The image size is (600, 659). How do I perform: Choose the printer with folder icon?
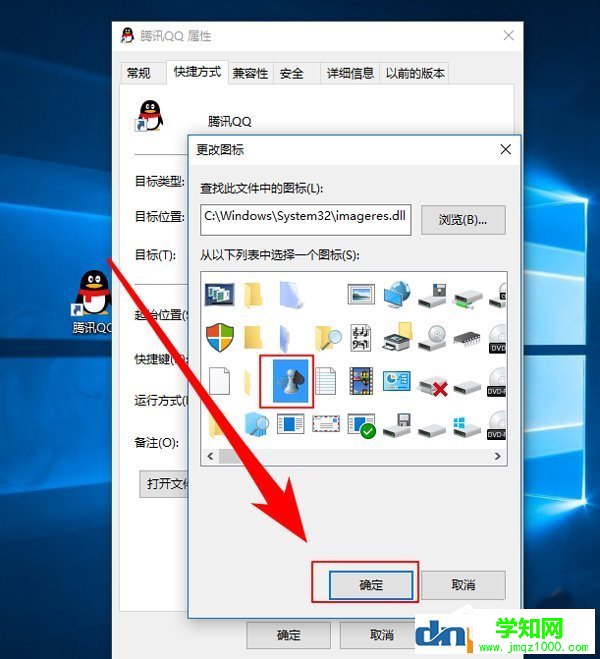[397, 337]
